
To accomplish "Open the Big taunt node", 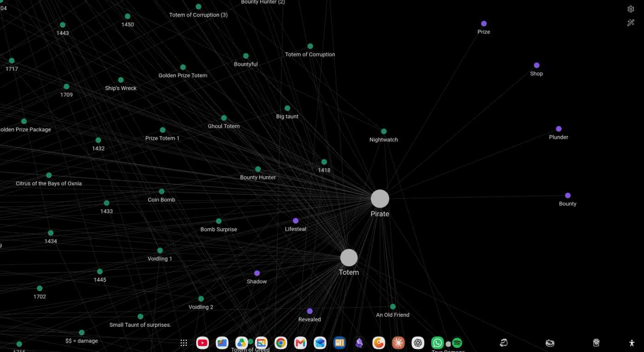I will point(287,108).
